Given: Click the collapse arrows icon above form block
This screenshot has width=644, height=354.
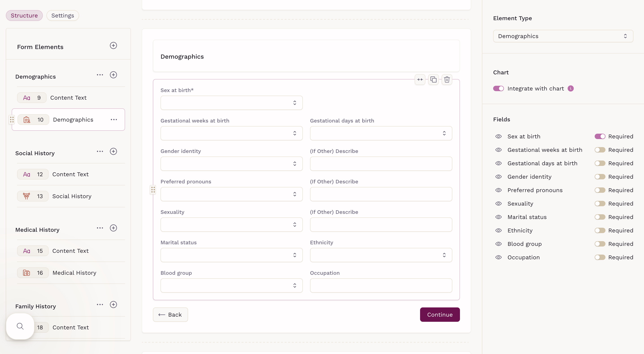Looking at the screenshot, I should click(x=420, y=80).
